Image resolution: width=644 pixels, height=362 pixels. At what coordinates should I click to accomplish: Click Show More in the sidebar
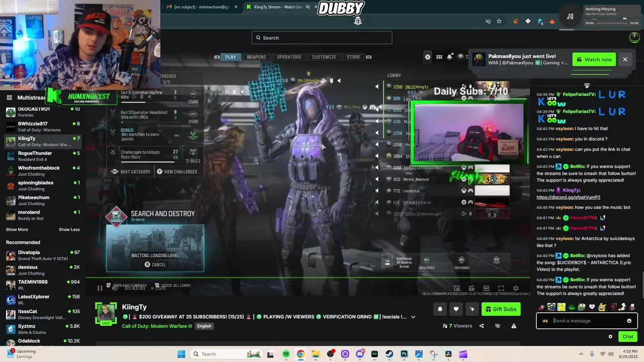coord(17,230)
